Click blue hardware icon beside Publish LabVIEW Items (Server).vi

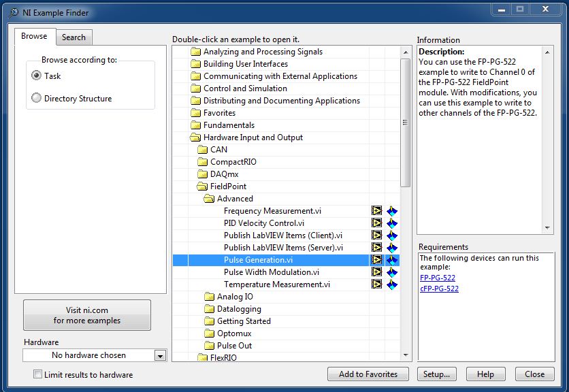click(x=392, y=248)
